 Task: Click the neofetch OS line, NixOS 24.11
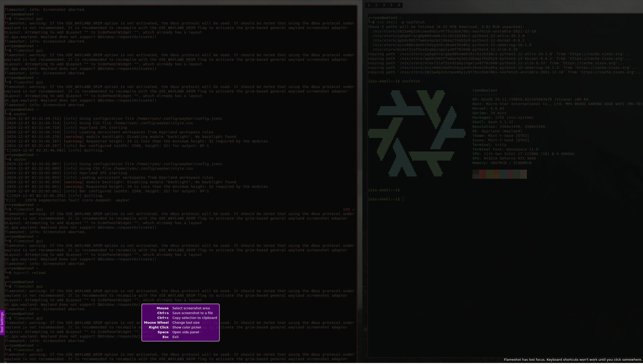pos(530,100)
